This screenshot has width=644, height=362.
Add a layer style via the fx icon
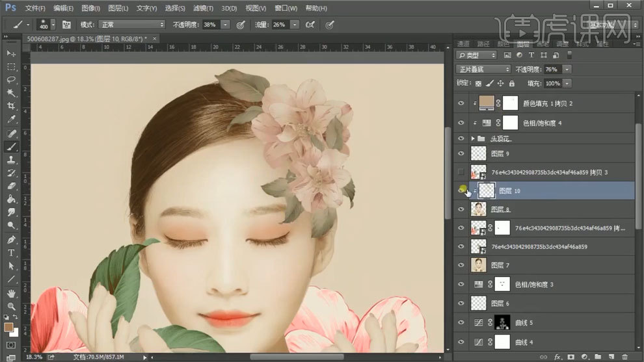click(x=557, y=357)
